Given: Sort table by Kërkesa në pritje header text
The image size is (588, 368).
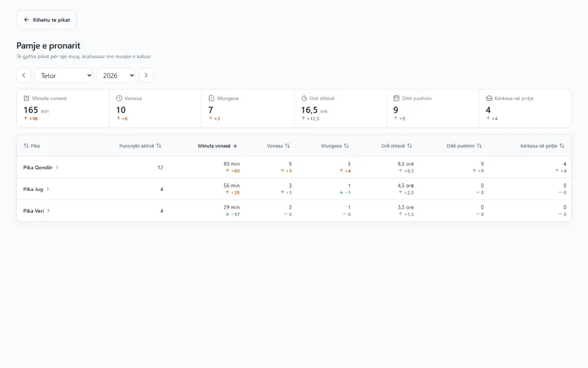Looking at the screenshot, I should [539, 145].
